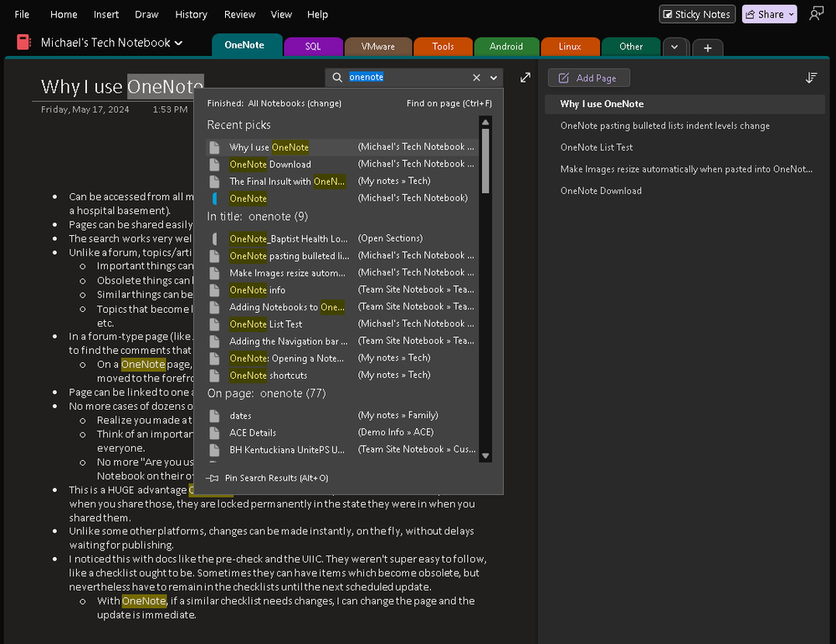
Task: Open the account manager icon at top right
Action: 816,14
